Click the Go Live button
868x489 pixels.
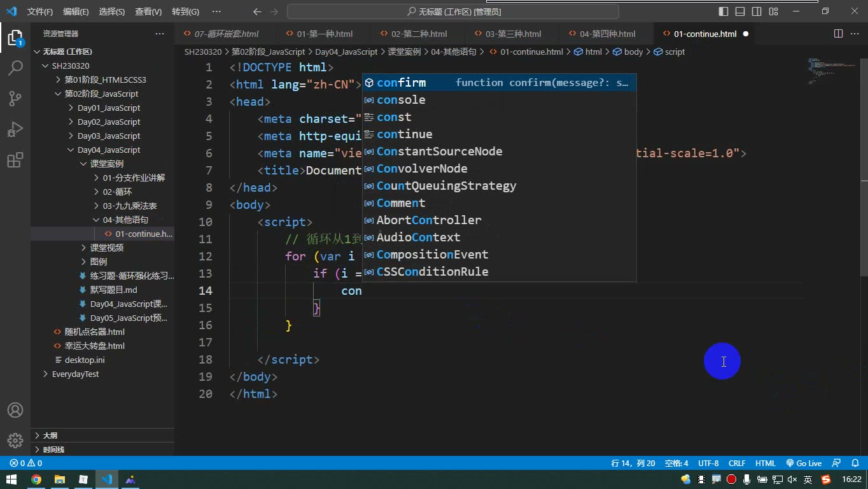tap(804, 464)
